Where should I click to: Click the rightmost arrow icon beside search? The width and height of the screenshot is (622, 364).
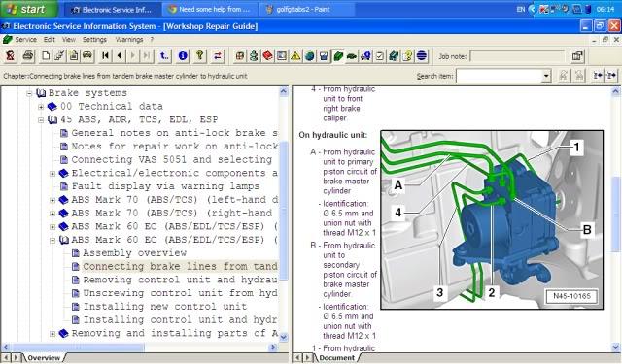click(x=611, y=76)
